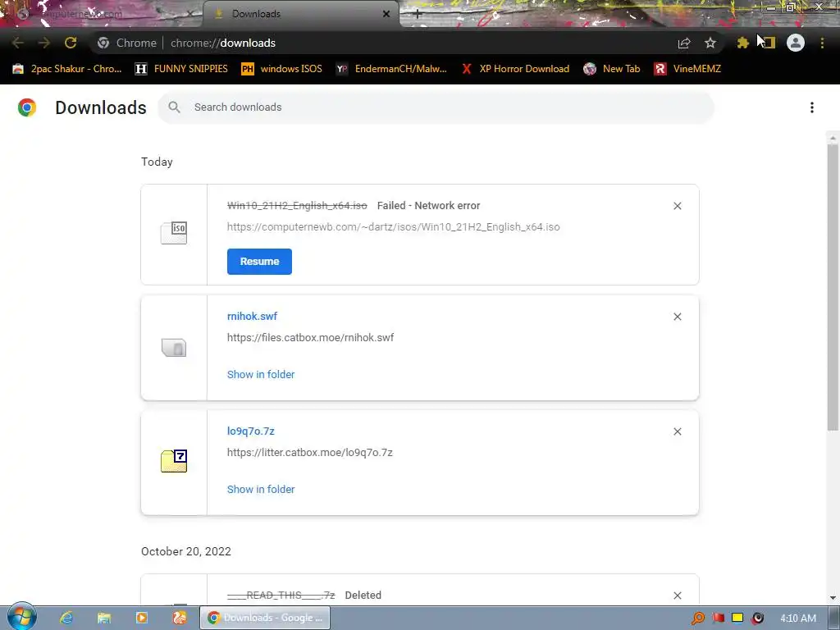Click the page scrollbar thumb
Image resolution: width=840 pixels, height=630 pixels.
pyautogui.click(x=833, y=286)
